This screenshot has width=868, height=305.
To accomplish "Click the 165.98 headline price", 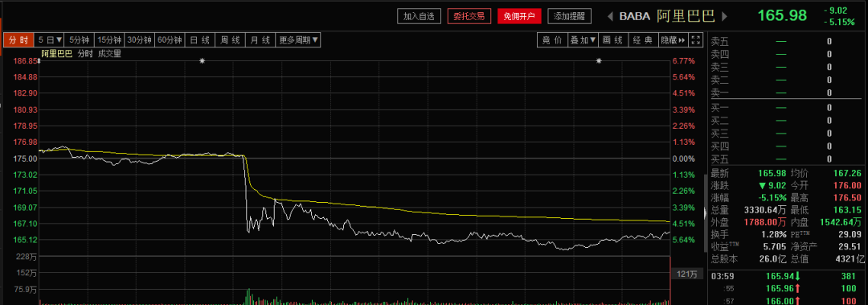I will click(x=782, y=15).
